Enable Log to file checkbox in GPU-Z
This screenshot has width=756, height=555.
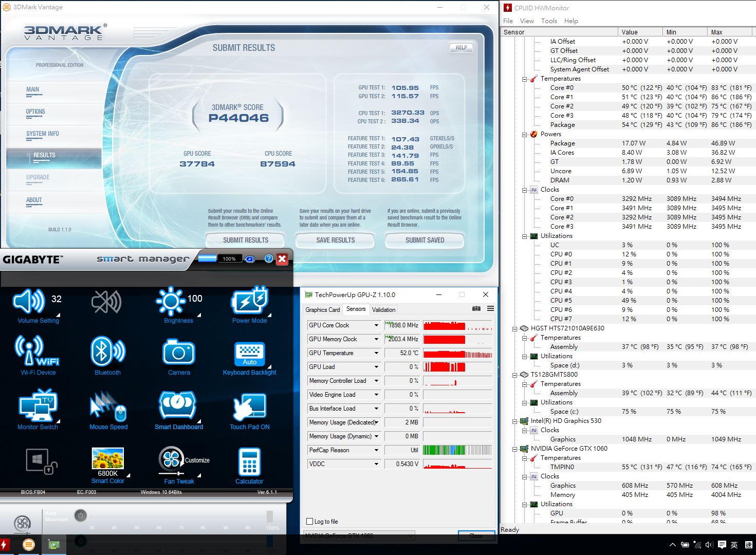(309, 522)
